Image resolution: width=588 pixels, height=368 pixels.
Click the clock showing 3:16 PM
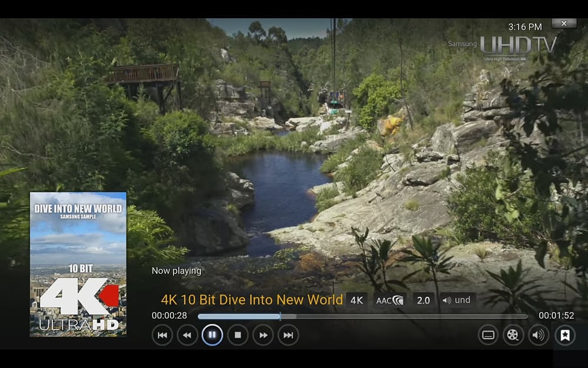(x=525, y=27)
